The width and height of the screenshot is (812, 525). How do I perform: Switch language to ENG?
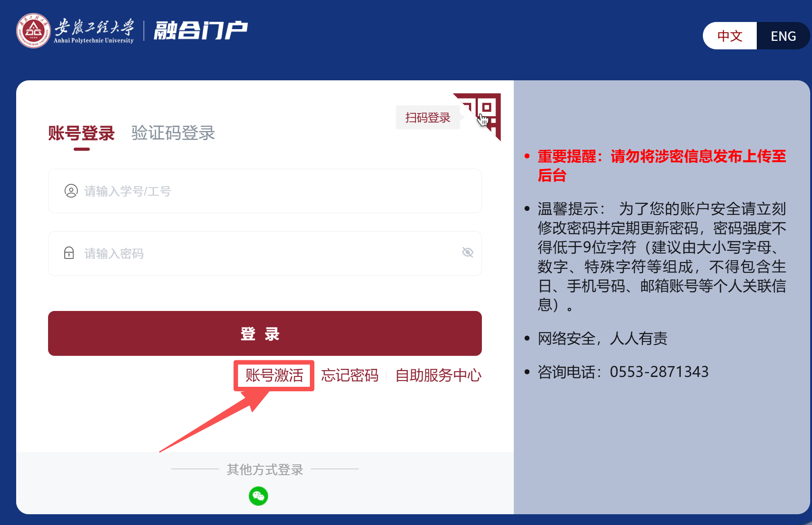click(783, 36)
